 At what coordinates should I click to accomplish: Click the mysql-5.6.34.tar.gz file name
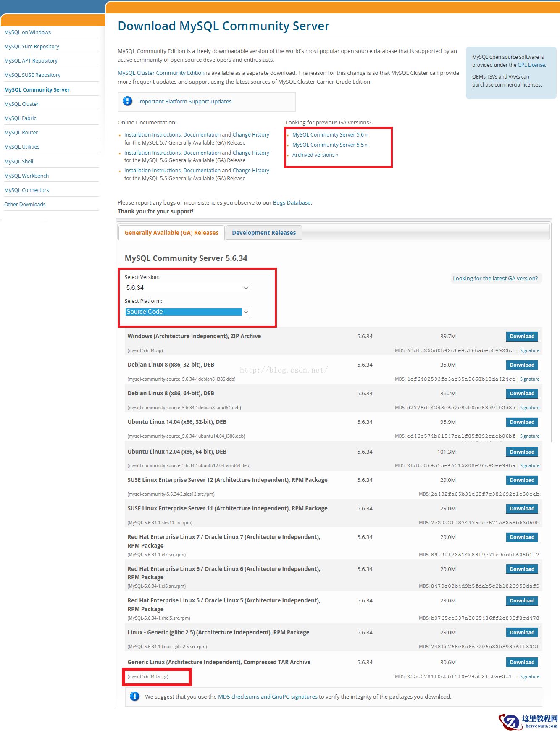(x=148, y=676)
